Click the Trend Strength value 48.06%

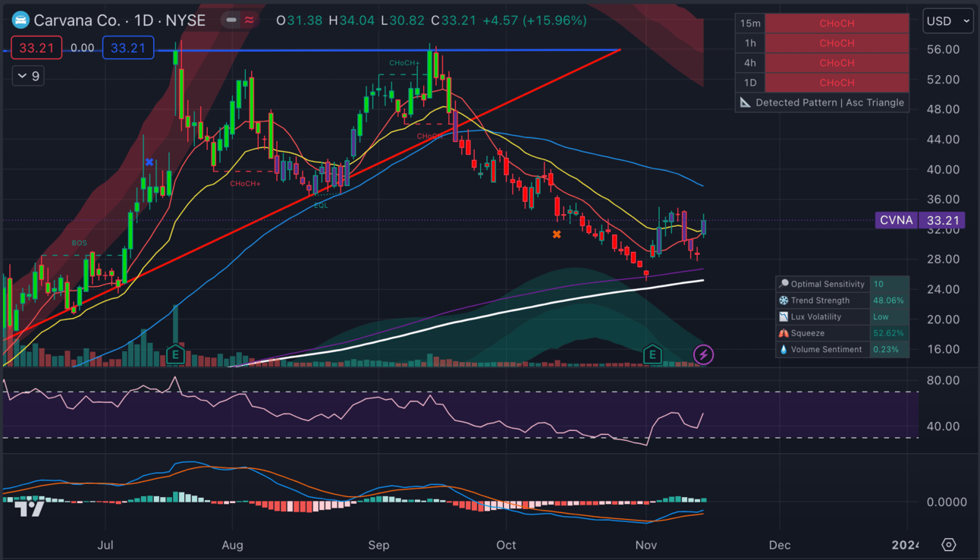click(888, 300)
